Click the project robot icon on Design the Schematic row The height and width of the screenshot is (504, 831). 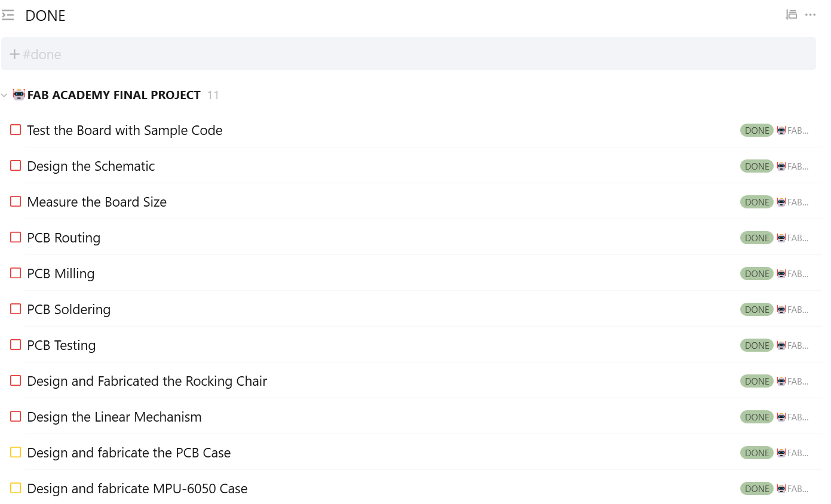pyautogui.click(x=781, y=167)
